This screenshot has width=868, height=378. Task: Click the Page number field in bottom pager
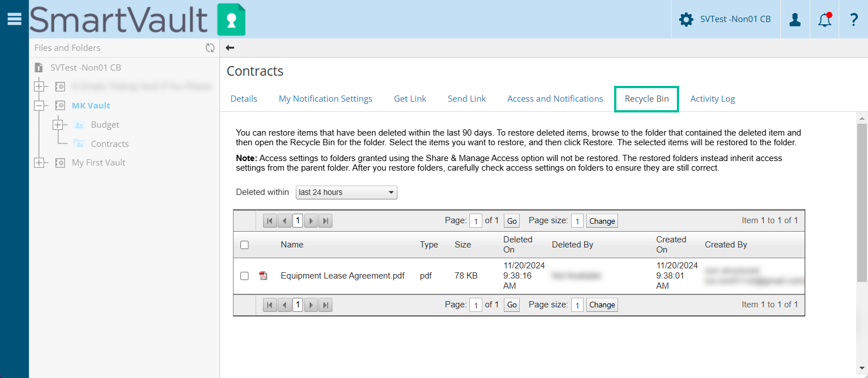click(x=476, y=305)
